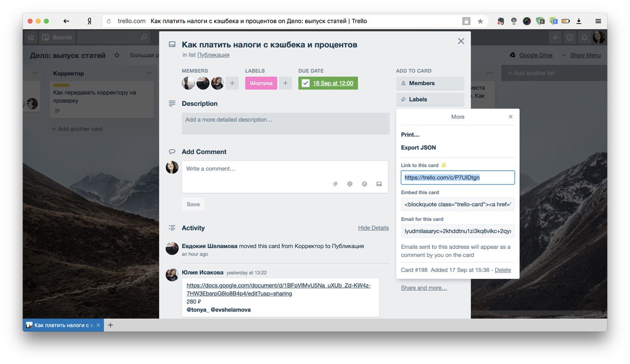
Task: Click the Labels button in Add to Card
Action: (x=430, y=99)
